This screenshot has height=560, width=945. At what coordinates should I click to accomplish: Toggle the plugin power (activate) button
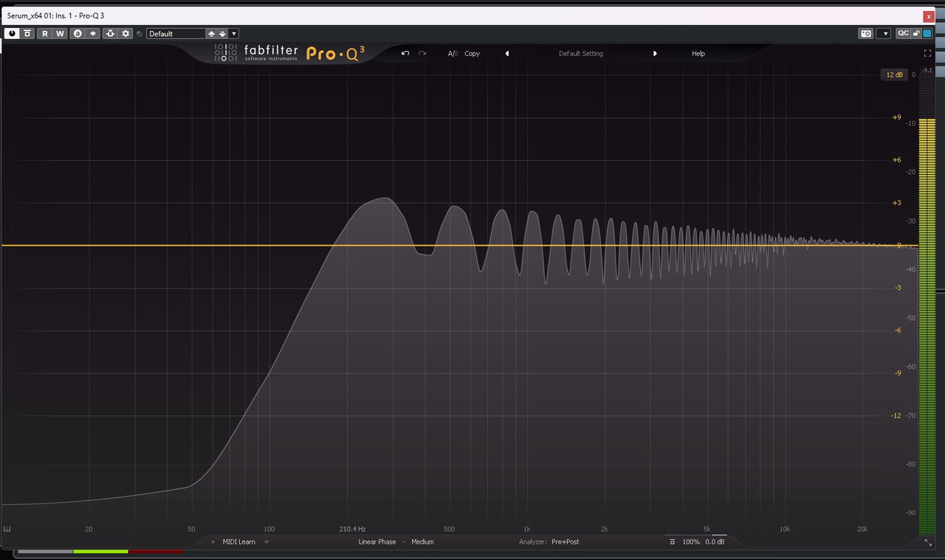pos(12,33)
